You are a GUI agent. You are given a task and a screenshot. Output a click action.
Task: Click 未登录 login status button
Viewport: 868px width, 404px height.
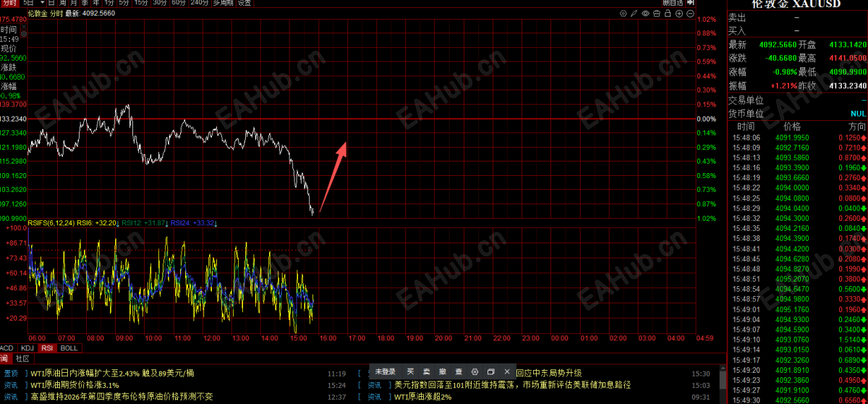(x=386, y=371)
